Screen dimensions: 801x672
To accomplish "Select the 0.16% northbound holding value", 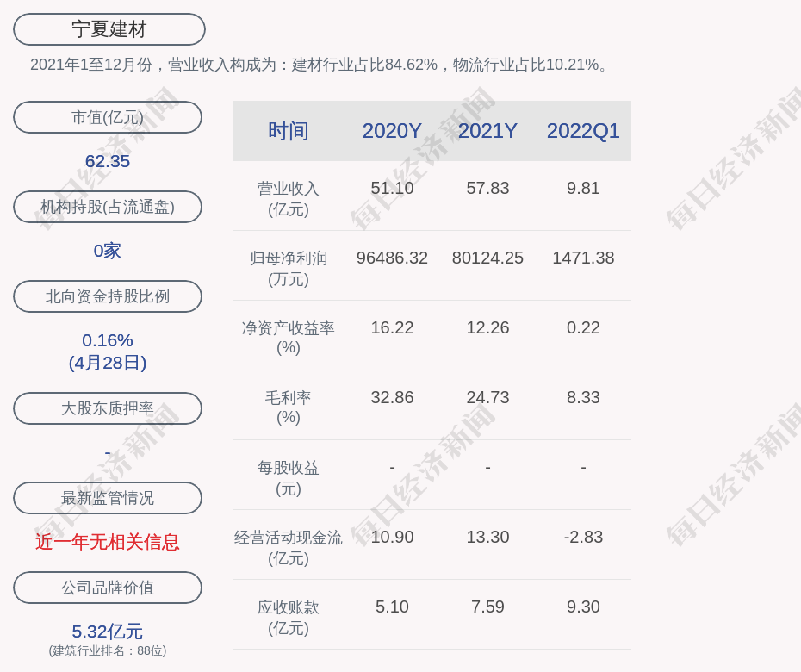I will point(108,339).
